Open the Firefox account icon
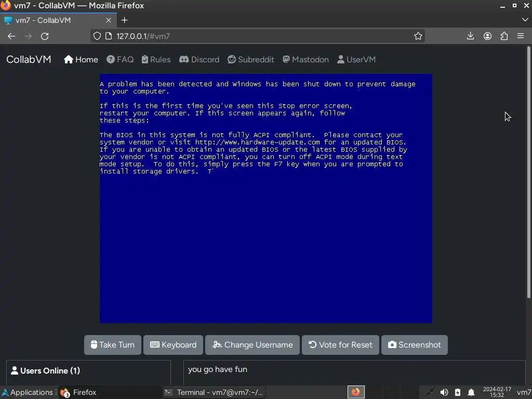 [487, 36]
